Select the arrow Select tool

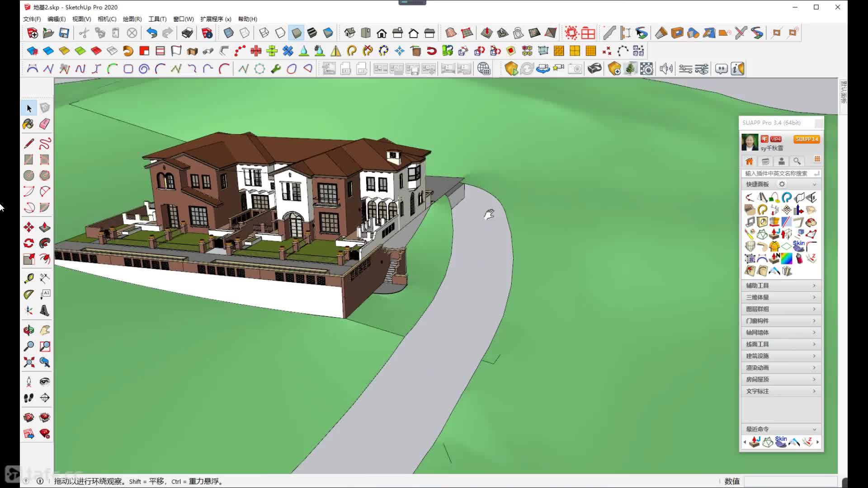tap(29, 108)
